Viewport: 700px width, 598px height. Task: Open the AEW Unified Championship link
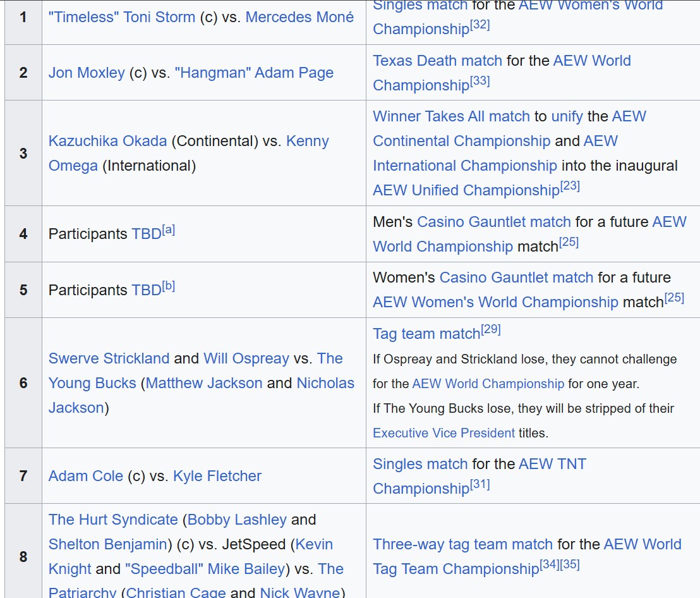pyautogui.click(x=466, y=190)
